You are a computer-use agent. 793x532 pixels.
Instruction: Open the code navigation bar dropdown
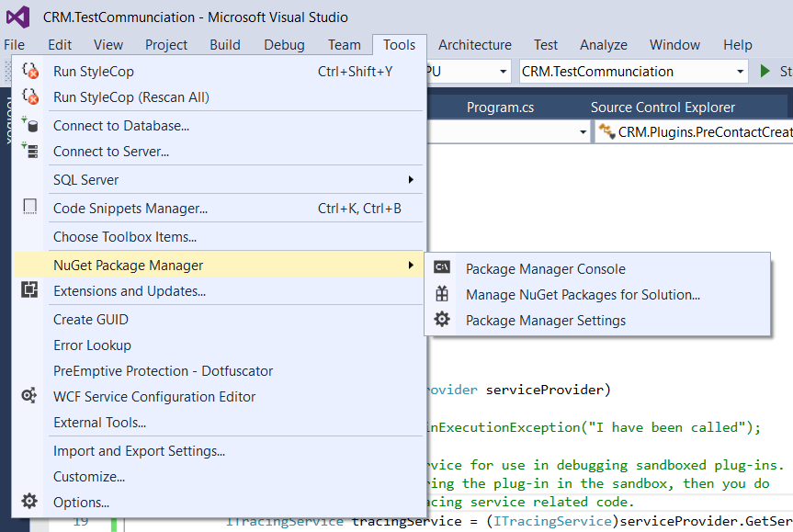[x=583, y=131]
